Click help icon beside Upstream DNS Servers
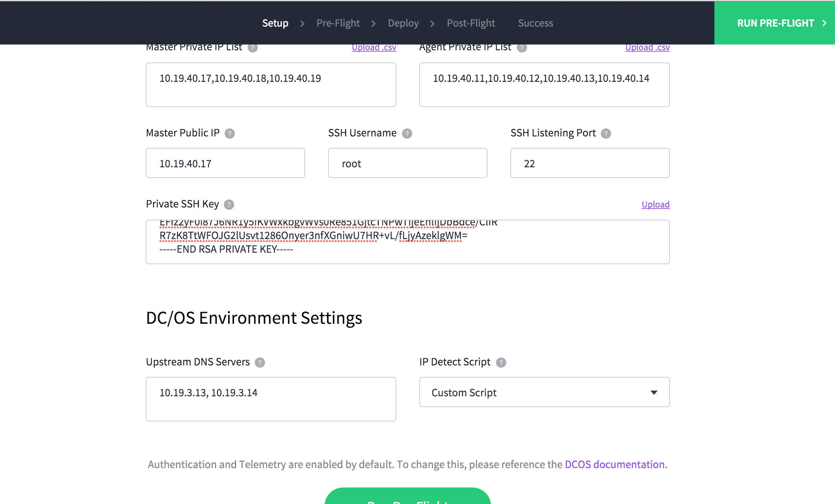 click(x=260, y=363)
